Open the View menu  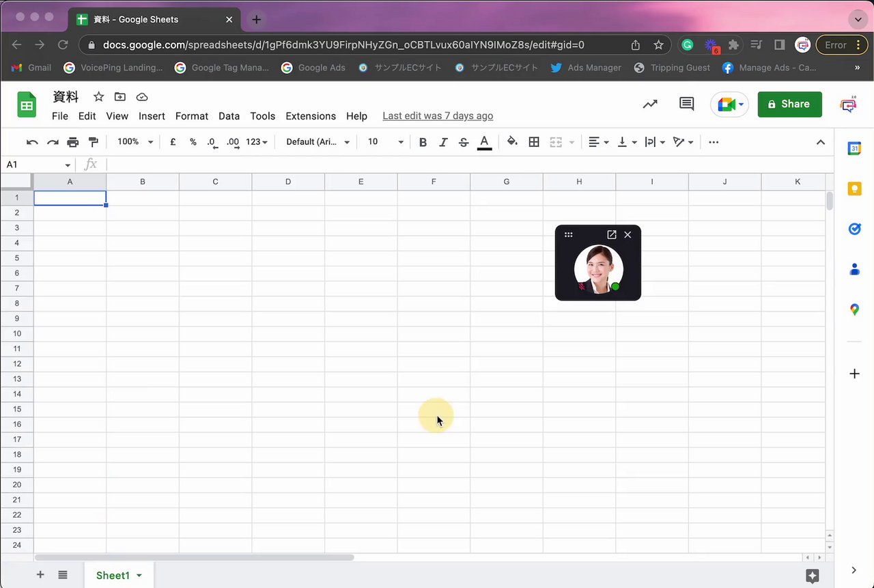pyautogui.click(x=117, y=116)
